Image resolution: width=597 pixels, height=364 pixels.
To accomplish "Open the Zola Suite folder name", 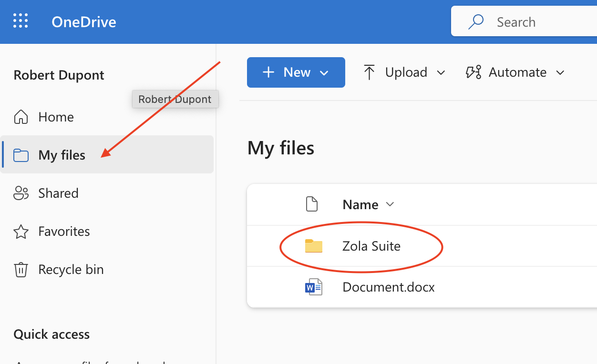I will coord(371,246).
